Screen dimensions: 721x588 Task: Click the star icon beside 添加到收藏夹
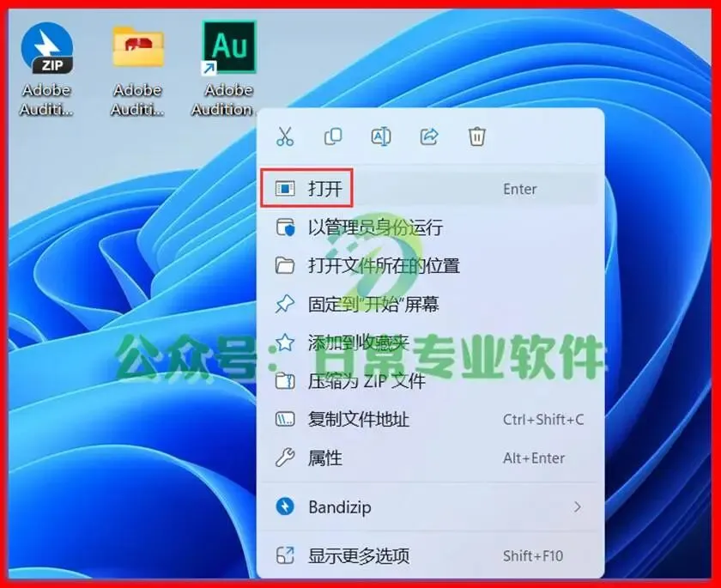pyautogui.click(x=285, y=342)
